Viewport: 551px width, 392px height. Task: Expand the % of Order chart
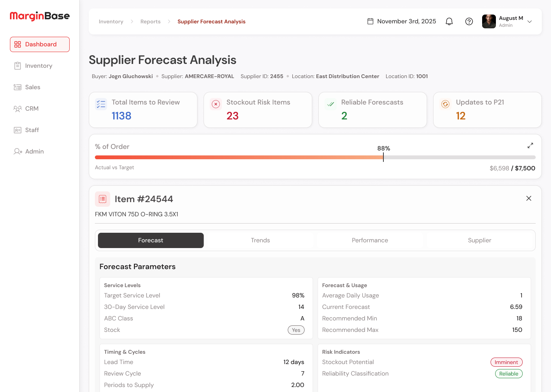click(530, 146)
